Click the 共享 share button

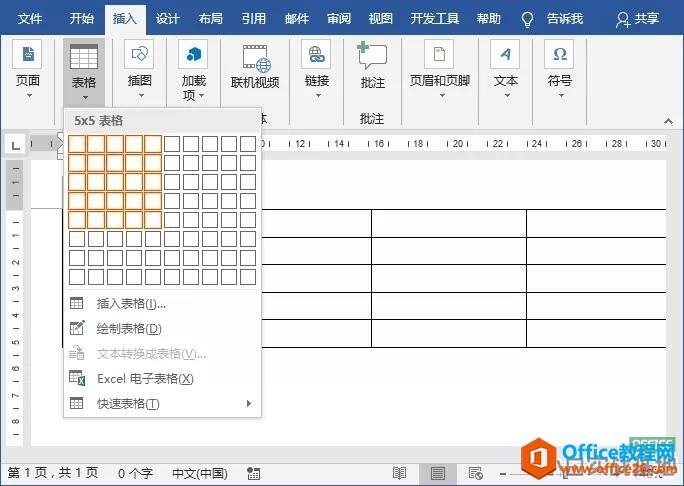637,19
